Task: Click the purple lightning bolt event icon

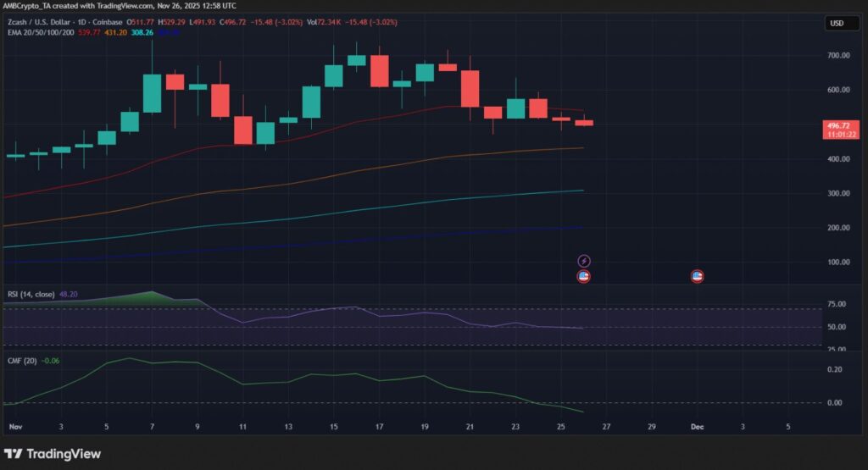Action: point(583,261)
